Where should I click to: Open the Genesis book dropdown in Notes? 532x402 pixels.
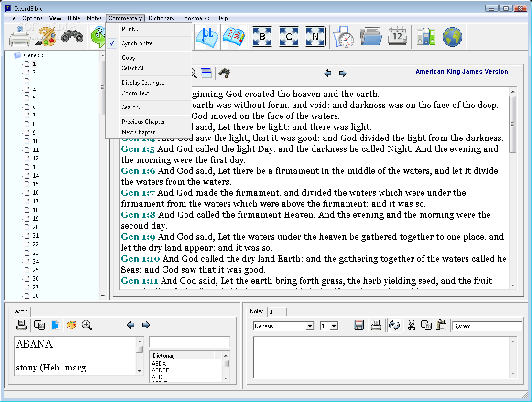click(x=309, y=326)
